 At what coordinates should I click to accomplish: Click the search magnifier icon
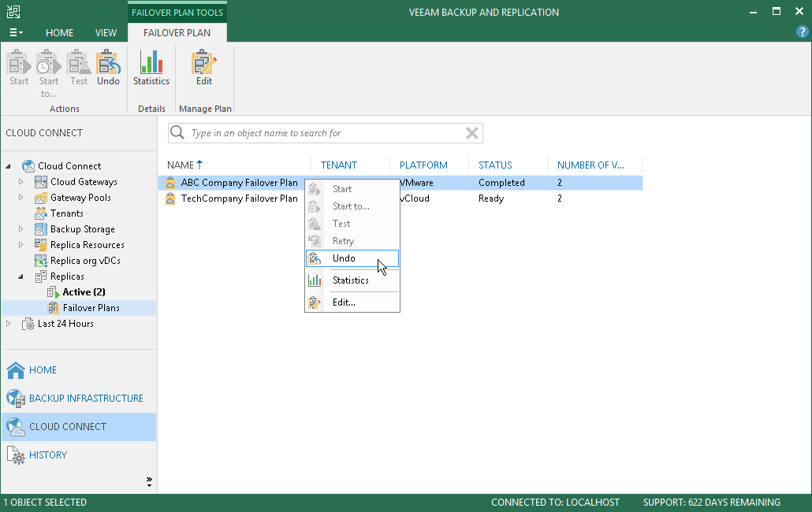click(177, 132)
